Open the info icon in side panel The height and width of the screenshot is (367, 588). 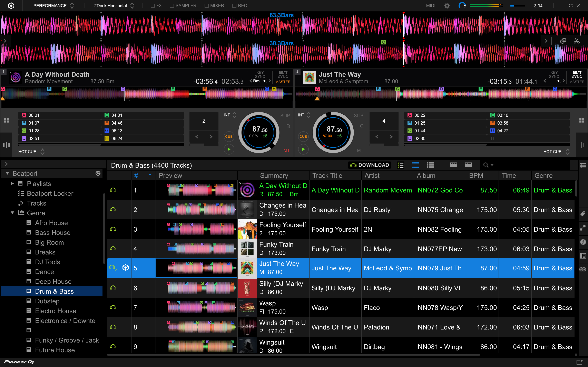click(583, 242)
